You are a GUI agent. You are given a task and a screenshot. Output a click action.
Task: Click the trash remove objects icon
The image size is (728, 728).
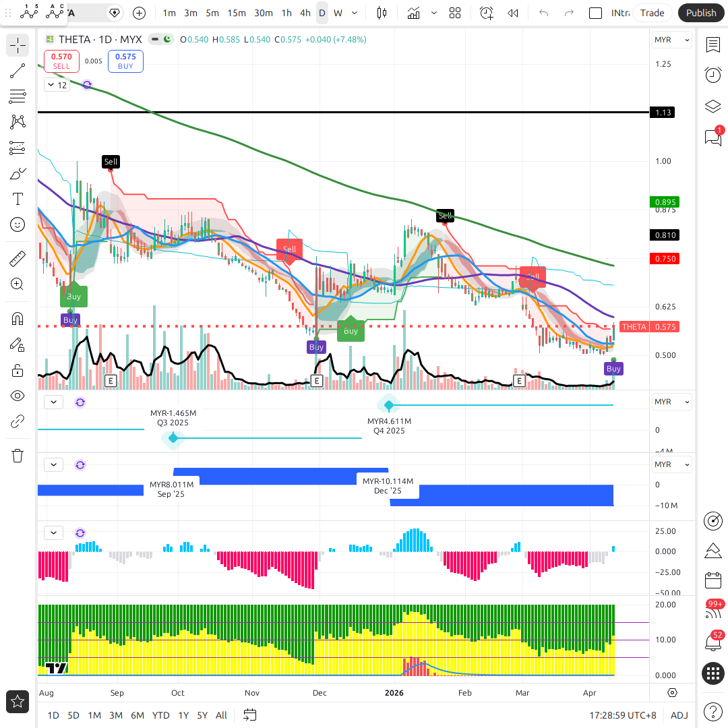[18, 456]
